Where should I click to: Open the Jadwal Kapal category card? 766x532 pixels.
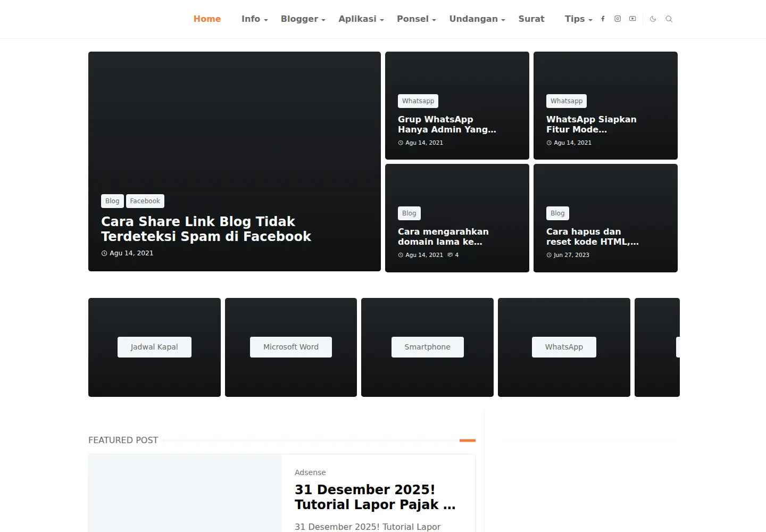[x=154, y=347]
